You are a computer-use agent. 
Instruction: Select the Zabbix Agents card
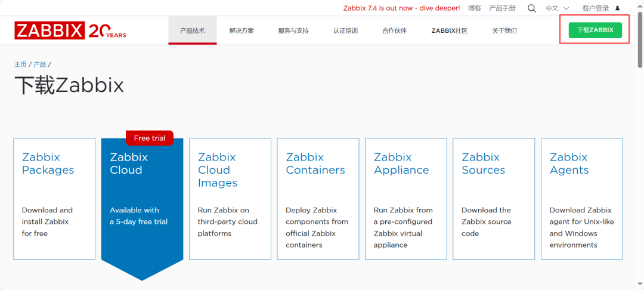[x=581, y=199]
